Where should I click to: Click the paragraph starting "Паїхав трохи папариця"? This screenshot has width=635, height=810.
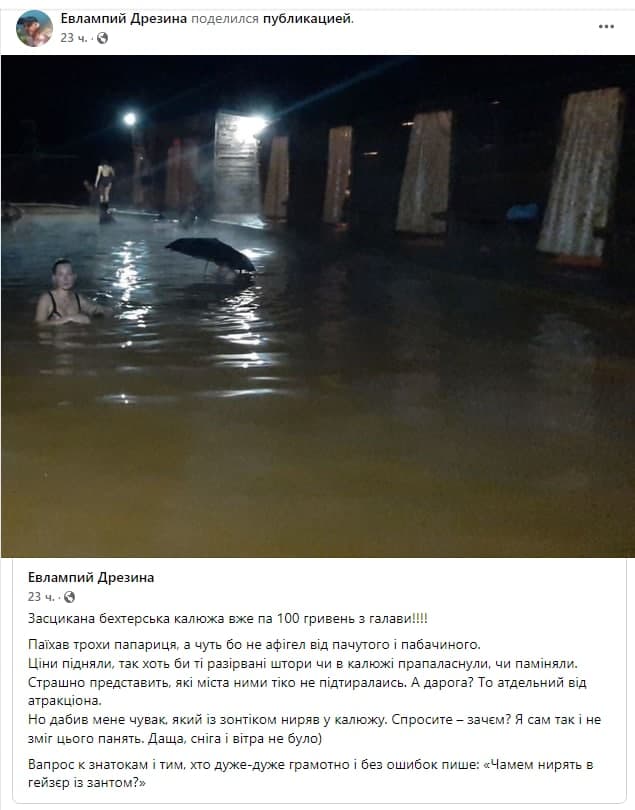pos(254,645)
